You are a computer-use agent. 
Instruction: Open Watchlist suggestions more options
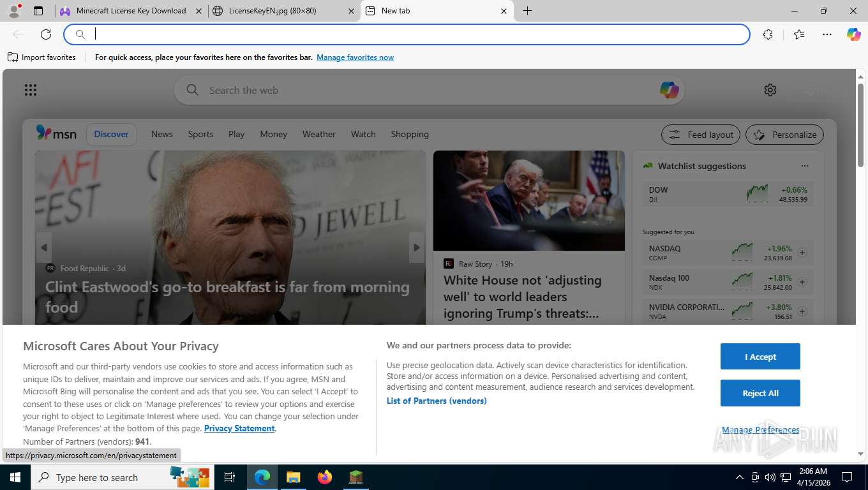pos(804,166)
